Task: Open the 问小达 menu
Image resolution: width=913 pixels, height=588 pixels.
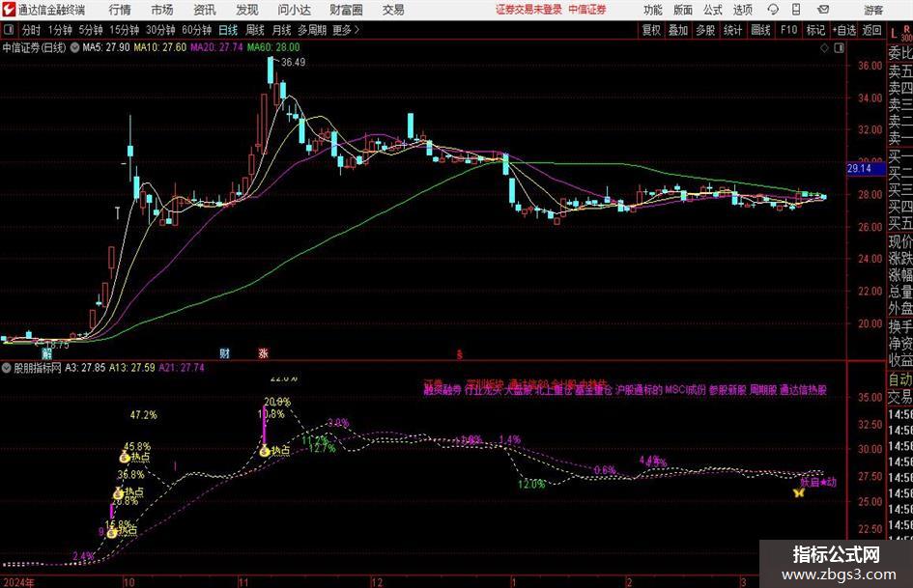Action: click(294, 10)
